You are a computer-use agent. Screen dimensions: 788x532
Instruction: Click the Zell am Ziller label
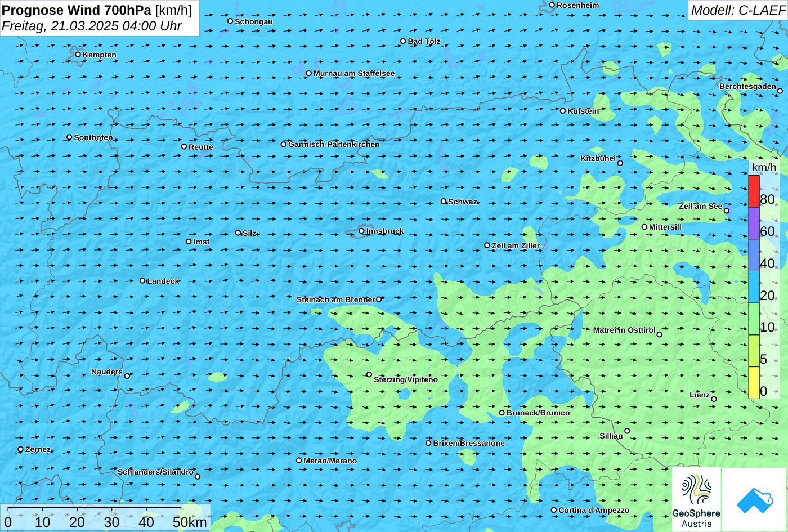(x=516, y=245)
